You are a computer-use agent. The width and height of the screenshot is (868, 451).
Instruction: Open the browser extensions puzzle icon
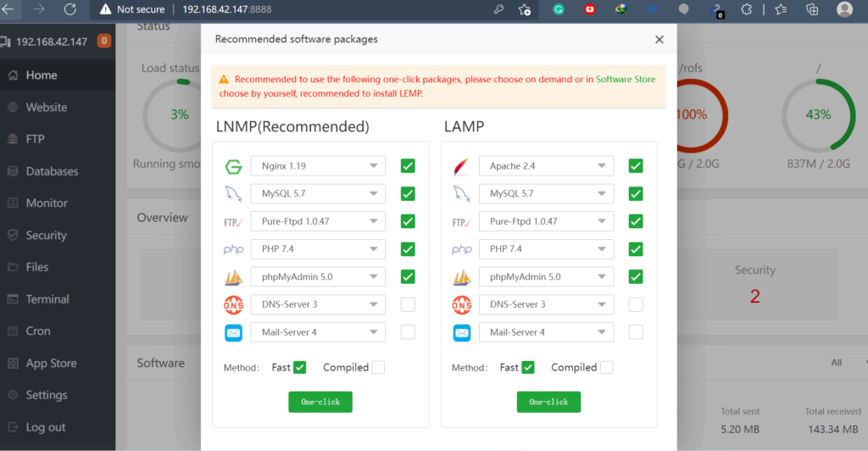746,8
